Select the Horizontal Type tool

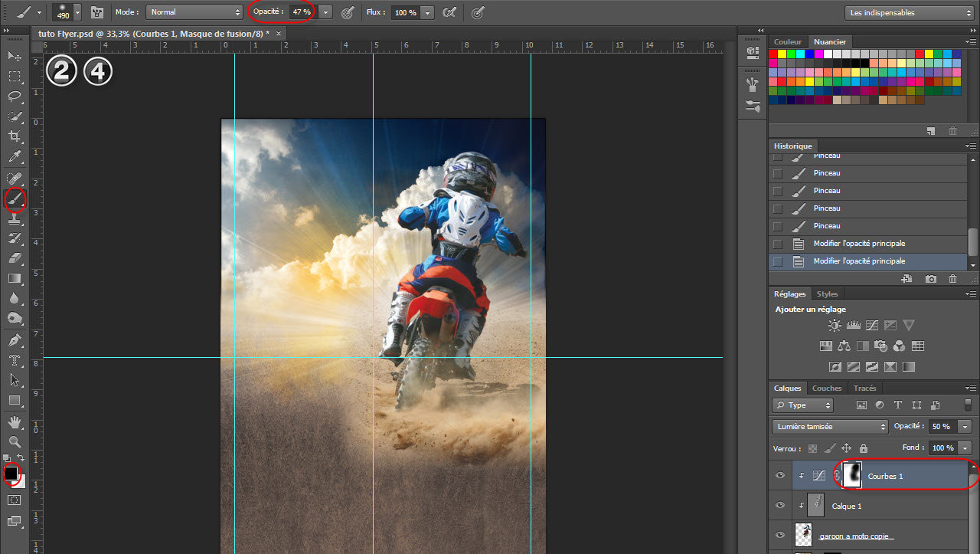pyautogui.click(x=15, y=359)
